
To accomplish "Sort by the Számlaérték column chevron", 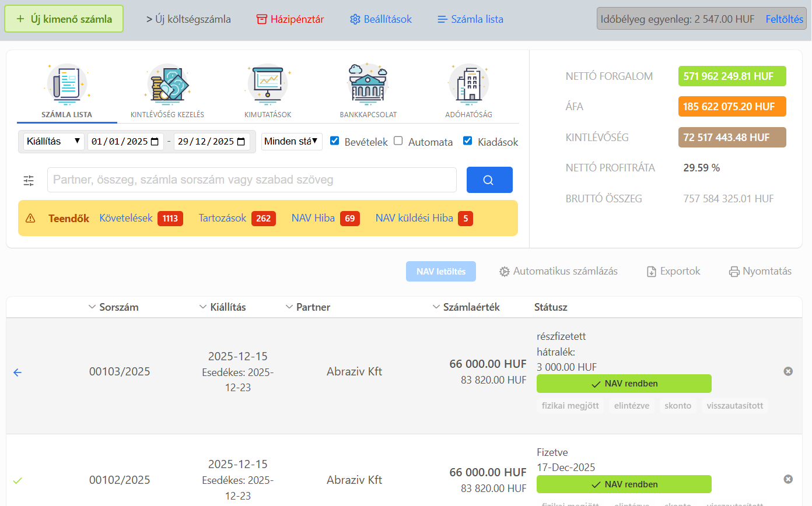I will (x=436, y=307).
